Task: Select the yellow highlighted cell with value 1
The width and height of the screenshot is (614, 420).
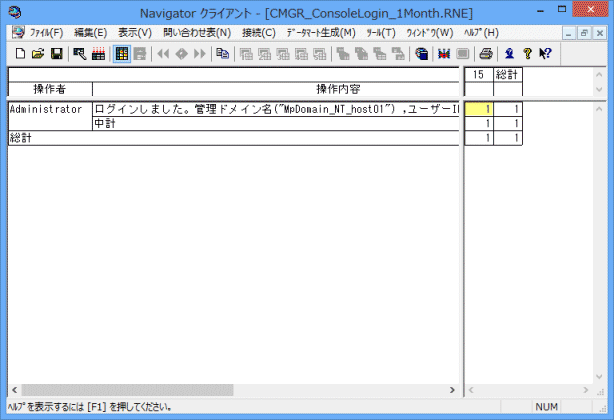Action: (x=479, y=109)
